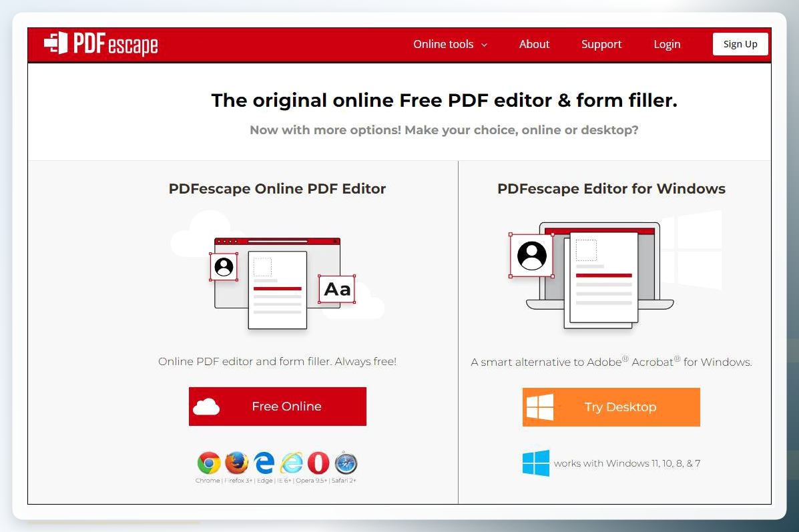
Task: Open the Support menu item
Action: coord(601,44)
